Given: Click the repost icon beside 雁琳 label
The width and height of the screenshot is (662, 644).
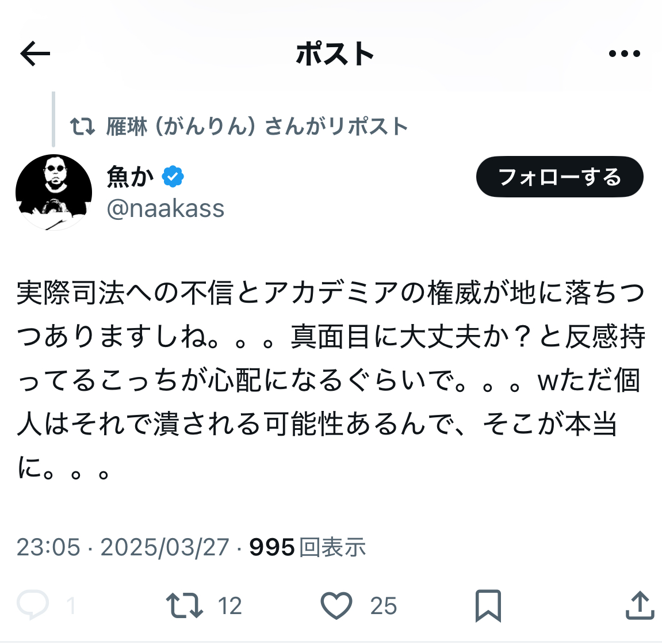Looking at the screenshot, I should pos(82,127).
